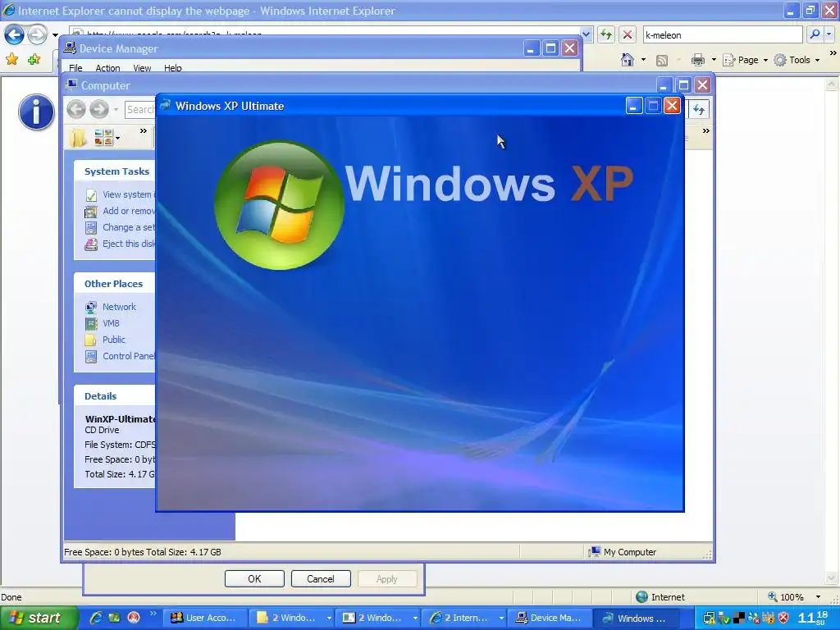Switch to Device Manager taskbar button
This screenshot has height=630, width=840.
550,619
